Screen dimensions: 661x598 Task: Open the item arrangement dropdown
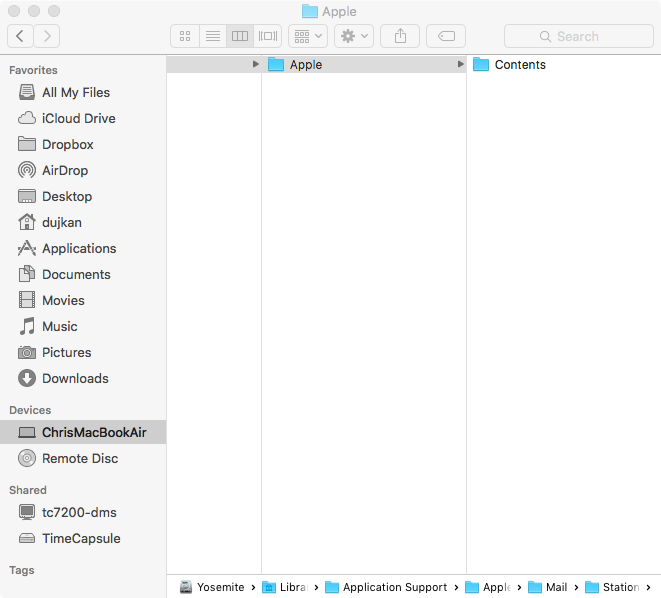(308, 36)
